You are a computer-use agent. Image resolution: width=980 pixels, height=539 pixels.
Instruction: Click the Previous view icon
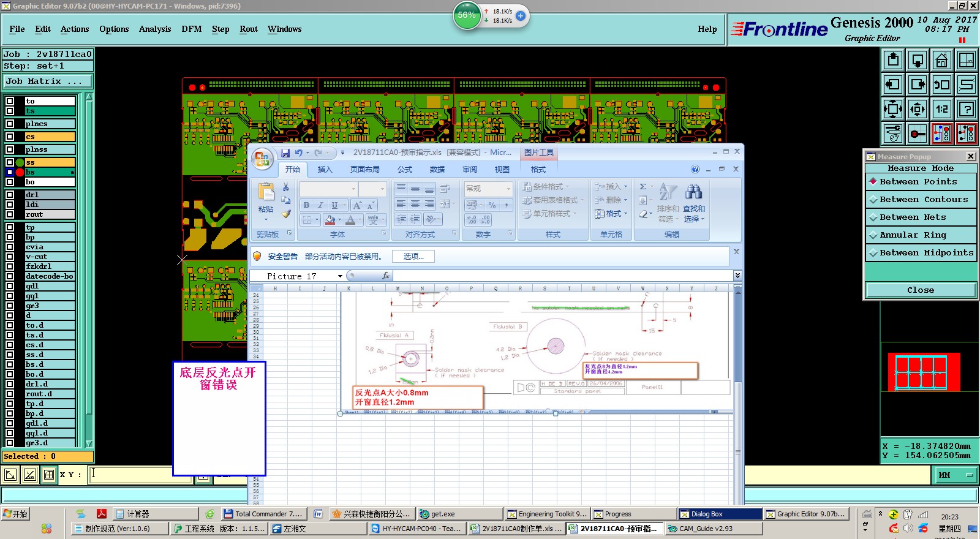coord(942,85)
